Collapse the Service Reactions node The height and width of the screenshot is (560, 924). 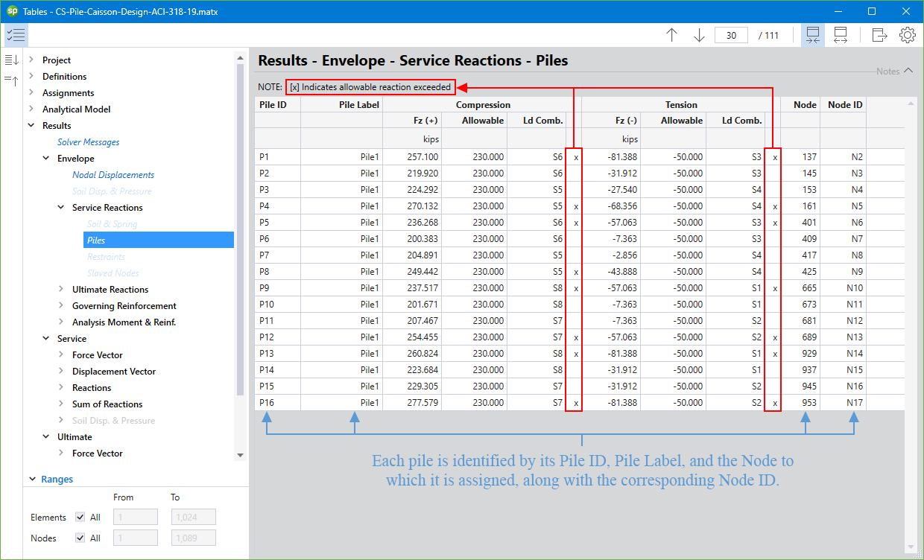tap(61, 207)
